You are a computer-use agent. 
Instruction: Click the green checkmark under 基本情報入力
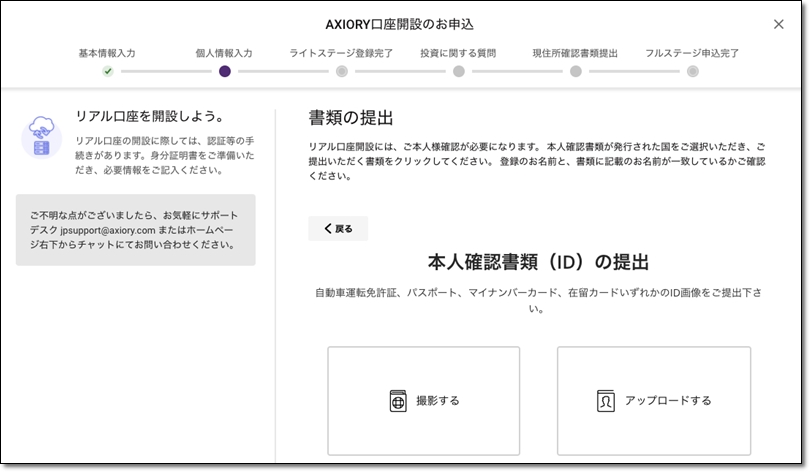pos(107,71)
